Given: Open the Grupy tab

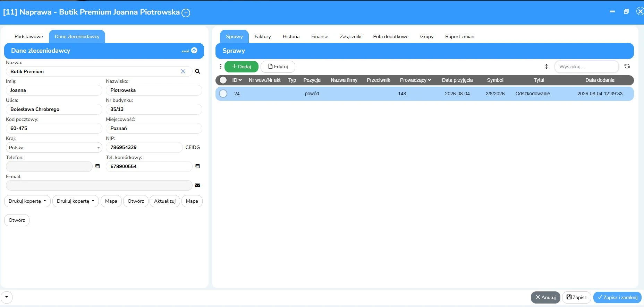Looking at the screenshot, I should tap(427, 36).
